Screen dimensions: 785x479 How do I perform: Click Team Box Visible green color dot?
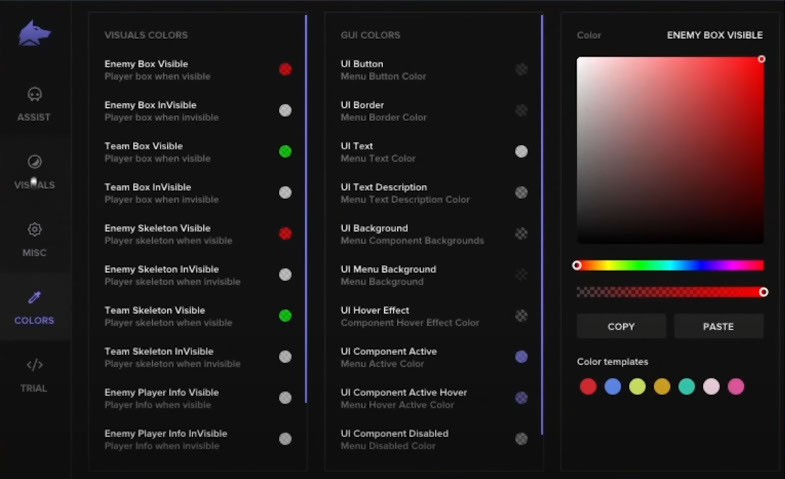(285, 151)
